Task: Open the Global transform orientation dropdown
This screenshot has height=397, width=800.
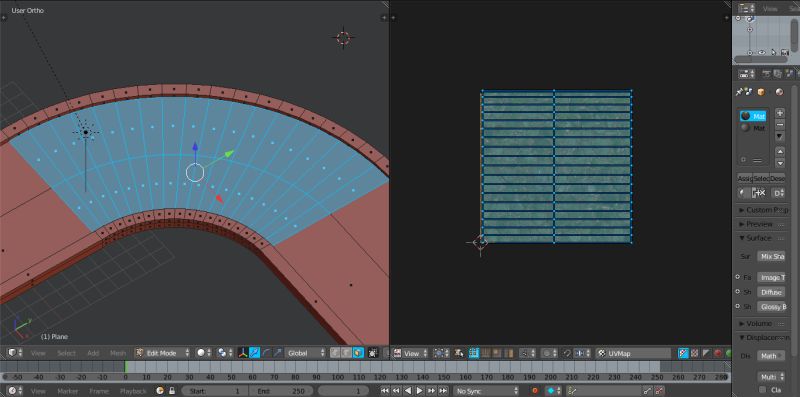Action: (x=304, y=353)
